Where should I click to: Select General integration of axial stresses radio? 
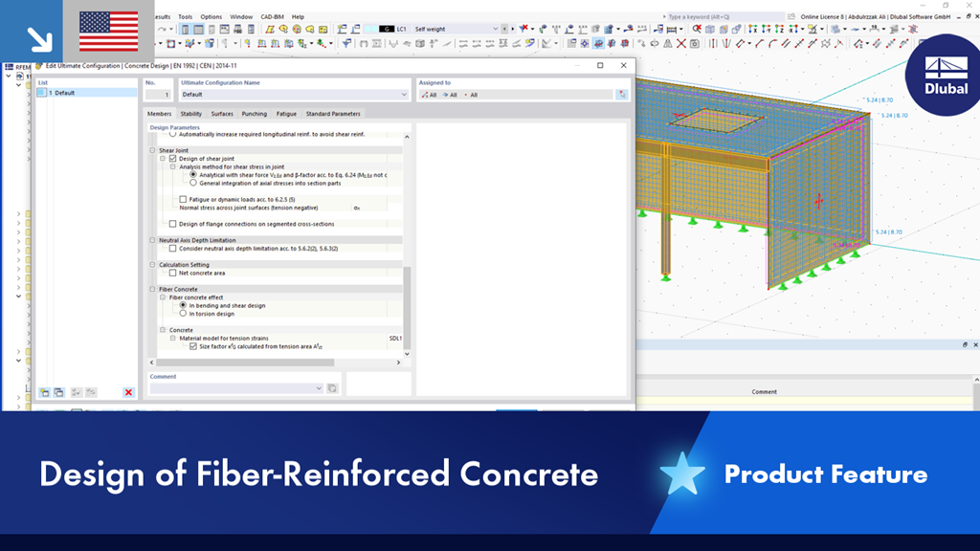pos(193,183)
